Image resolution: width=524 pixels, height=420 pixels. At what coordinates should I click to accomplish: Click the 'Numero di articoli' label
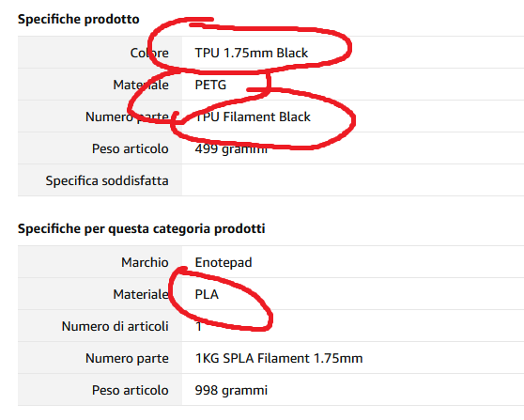pyautogui.click(x=115, y=326)
